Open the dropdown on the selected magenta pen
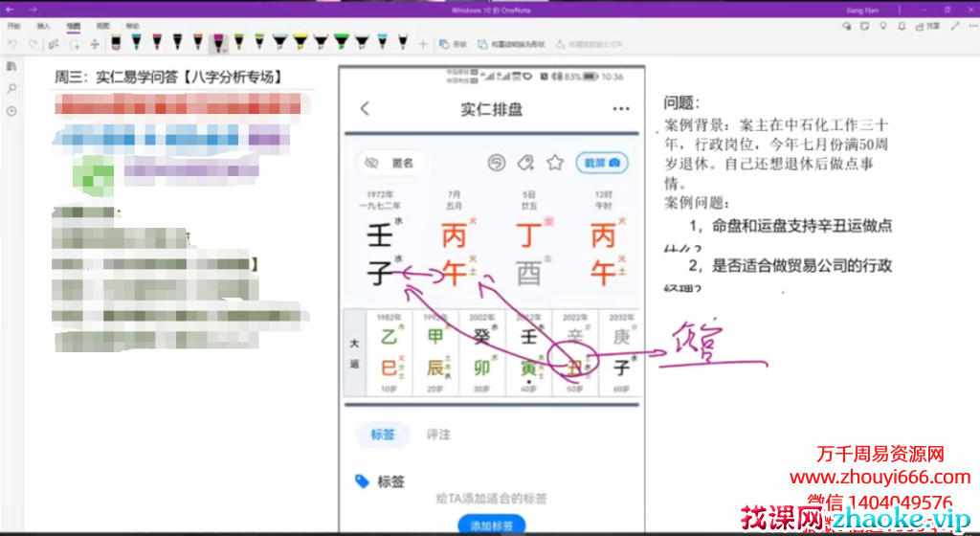 pos(222,50)
